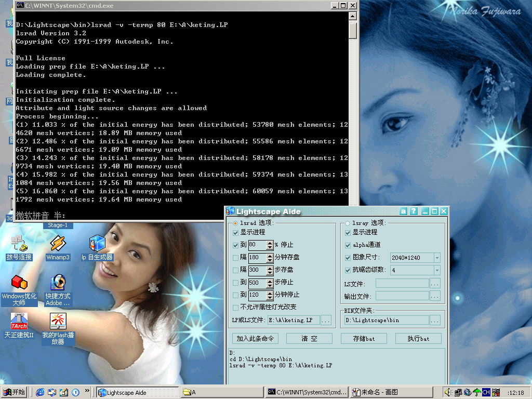Browse for 输出文件 with ... button

[x=435, y=296]
